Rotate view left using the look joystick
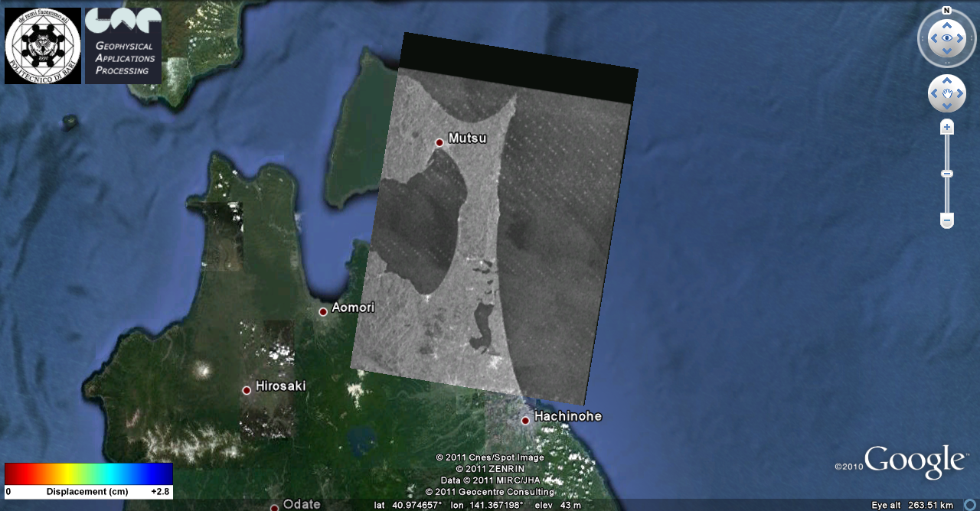Screen dimensions: 980x511 pyautogui.click(x=933, y=37)
